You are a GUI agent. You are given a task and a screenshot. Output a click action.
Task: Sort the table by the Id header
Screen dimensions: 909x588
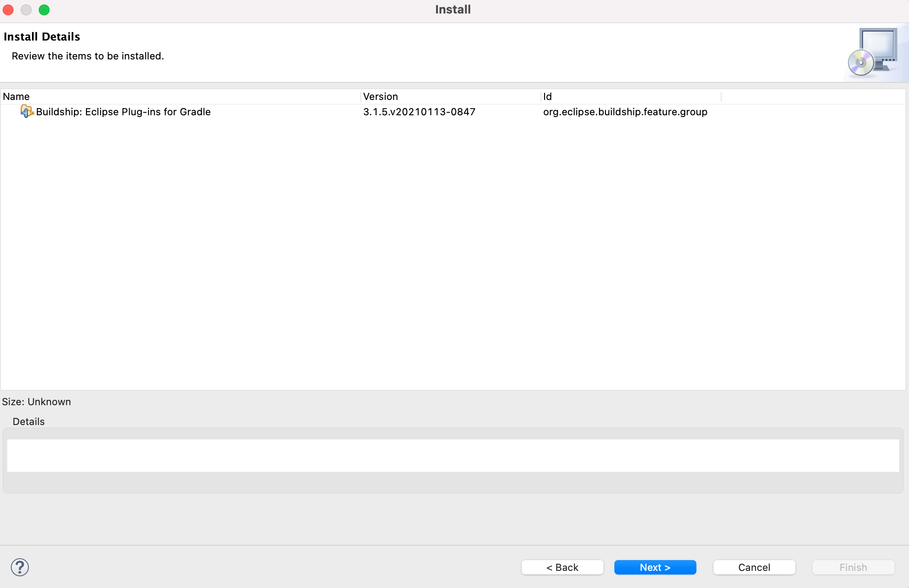point(548,96)
